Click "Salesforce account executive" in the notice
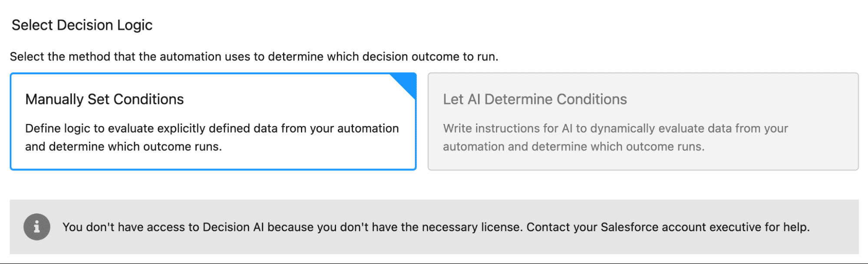The width and height of the screenshot is (868, 264). (680, 227)
